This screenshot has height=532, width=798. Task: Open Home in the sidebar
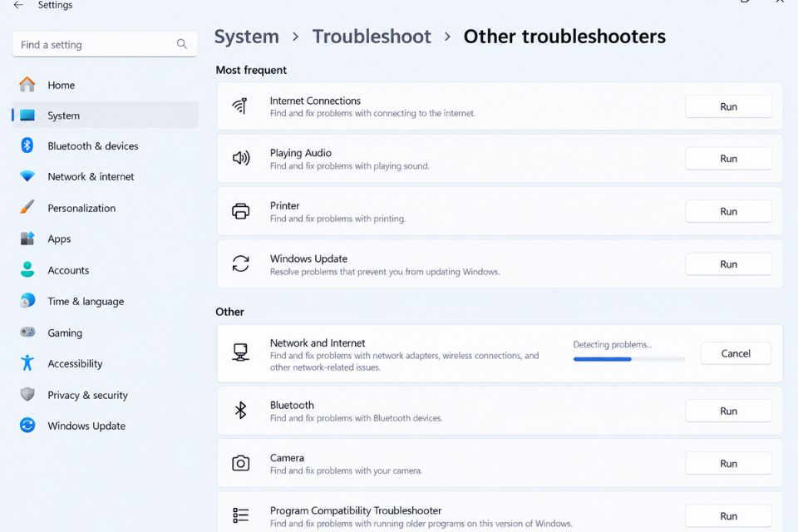[x=105, y=85]
